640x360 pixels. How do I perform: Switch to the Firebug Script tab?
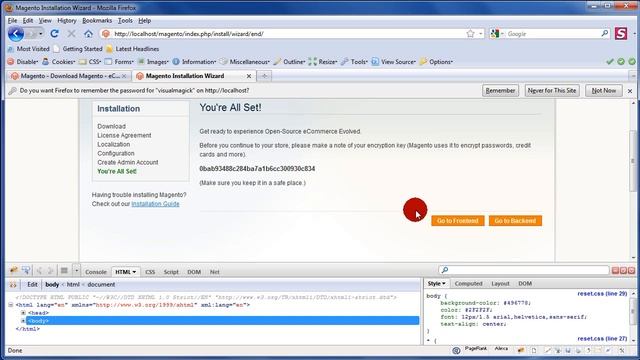tap(171, 272)
